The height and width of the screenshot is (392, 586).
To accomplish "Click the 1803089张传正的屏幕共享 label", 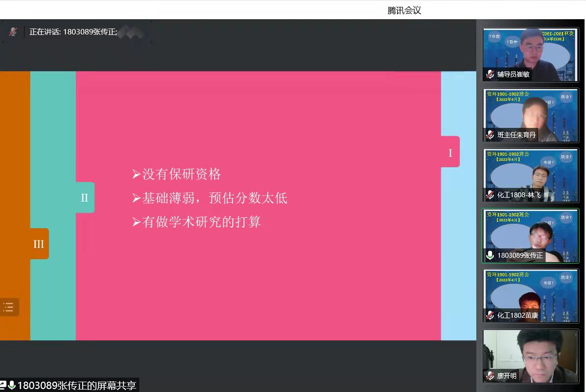I will tap(77, 386).
